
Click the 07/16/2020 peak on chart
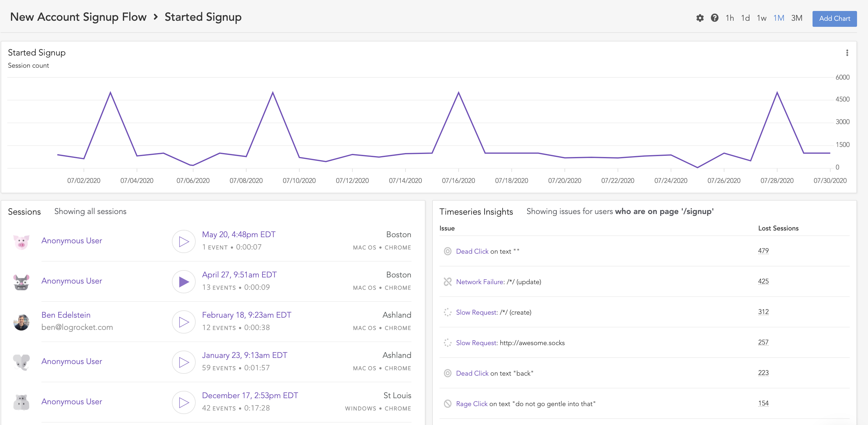pyautogui.click(x=458, y=92)
